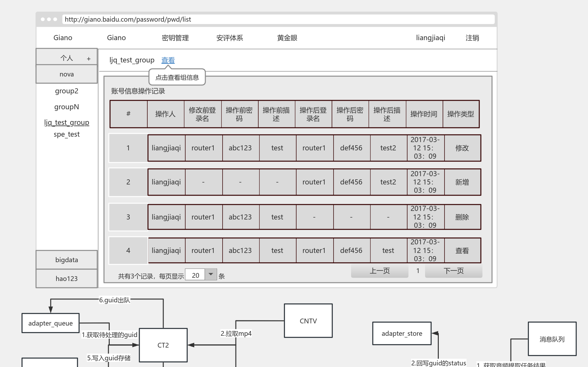Click inside the browser address bar

223,19
